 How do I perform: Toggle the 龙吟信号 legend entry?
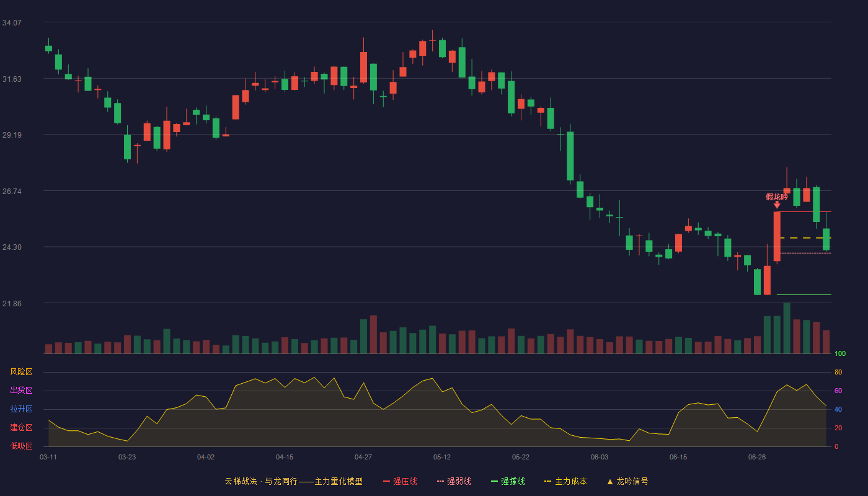click(x=627, y=481)
